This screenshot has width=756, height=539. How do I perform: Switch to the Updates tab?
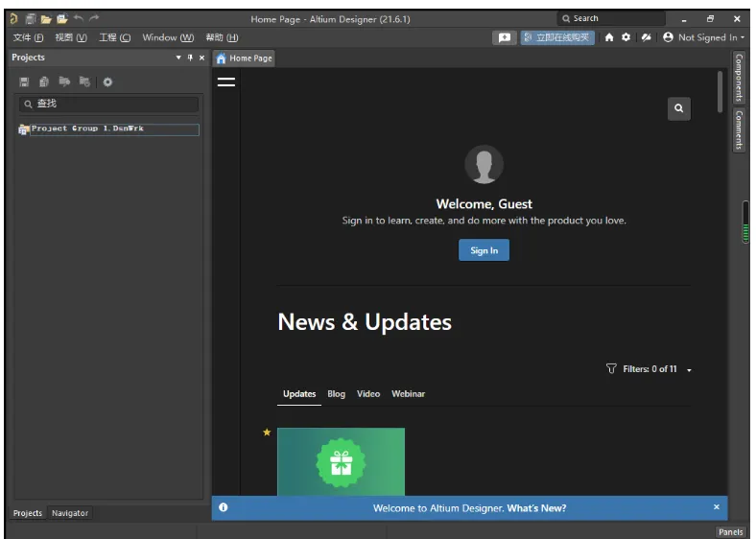(299, 394)
